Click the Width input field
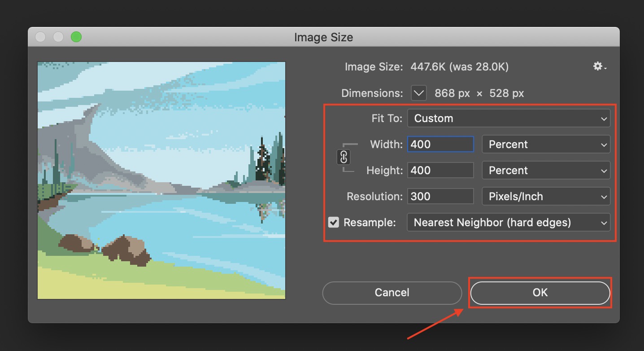 (x=440, y=145)
